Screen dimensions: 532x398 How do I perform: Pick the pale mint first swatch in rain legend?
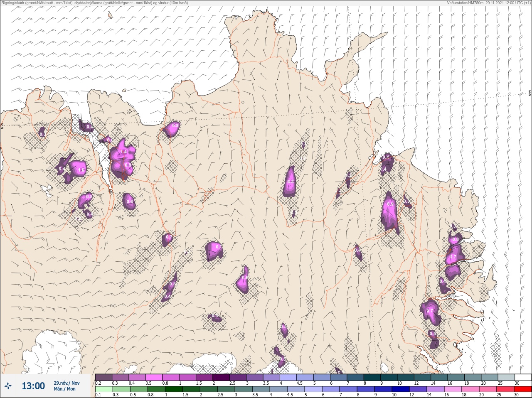[x=103, y=389]
